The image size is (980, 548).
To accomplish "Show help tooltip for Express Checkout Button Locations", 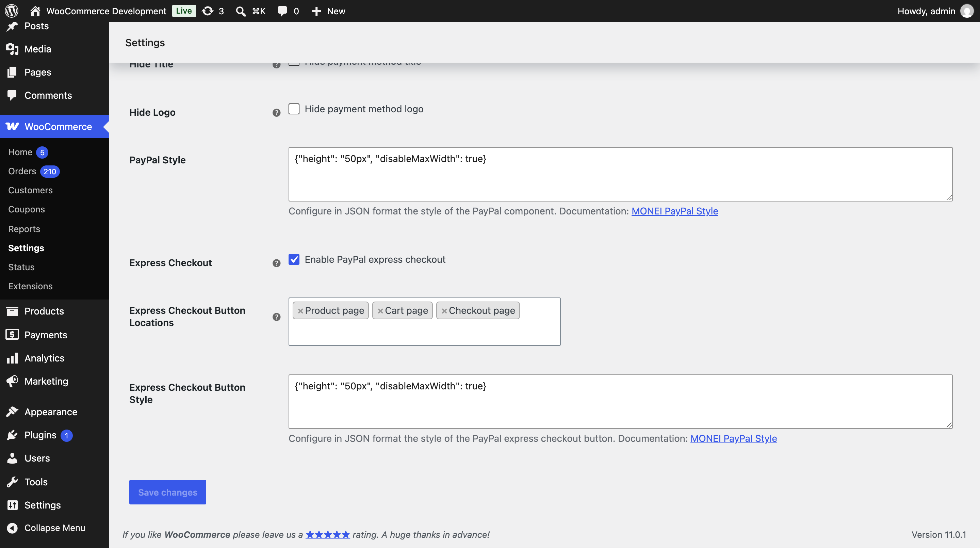I will [277, 317].
